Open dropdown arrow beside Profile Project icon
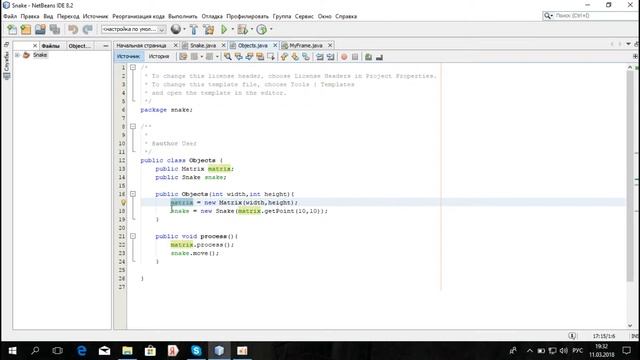 271,29
